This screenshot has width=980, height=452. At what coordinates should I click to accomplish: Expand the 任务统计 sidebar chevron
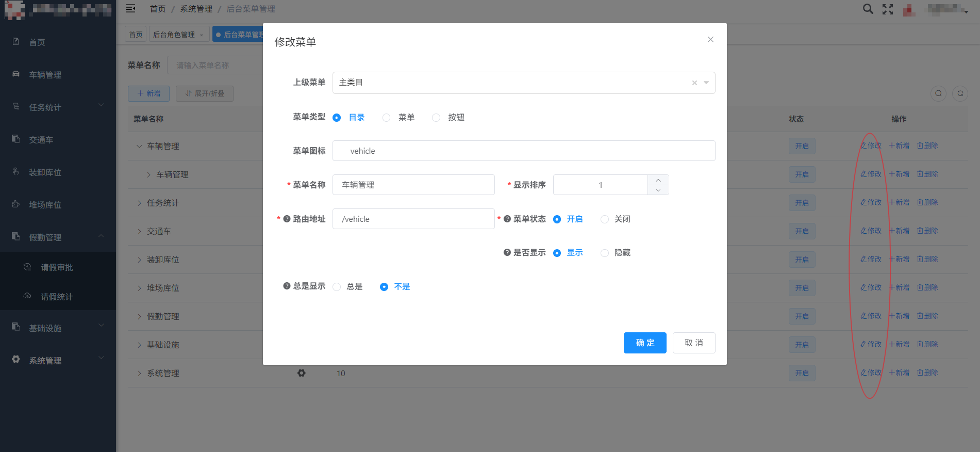[x=101, y=105]
